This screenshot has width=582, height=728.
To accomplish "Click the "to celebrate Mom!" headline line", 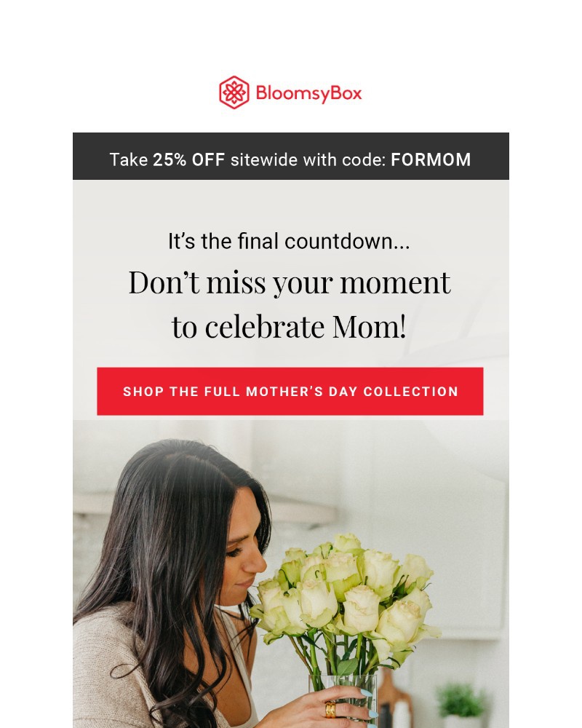I will [289, 327].
